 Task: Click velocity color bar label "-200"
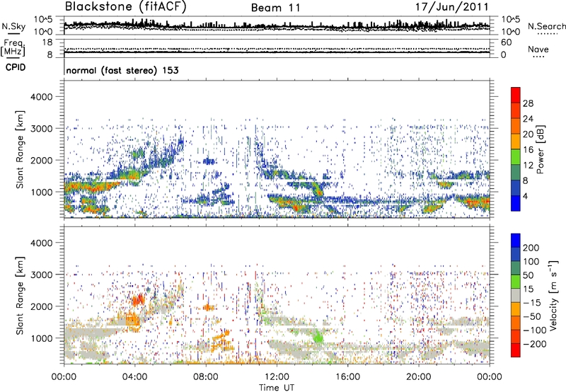(x=534, y=344)
